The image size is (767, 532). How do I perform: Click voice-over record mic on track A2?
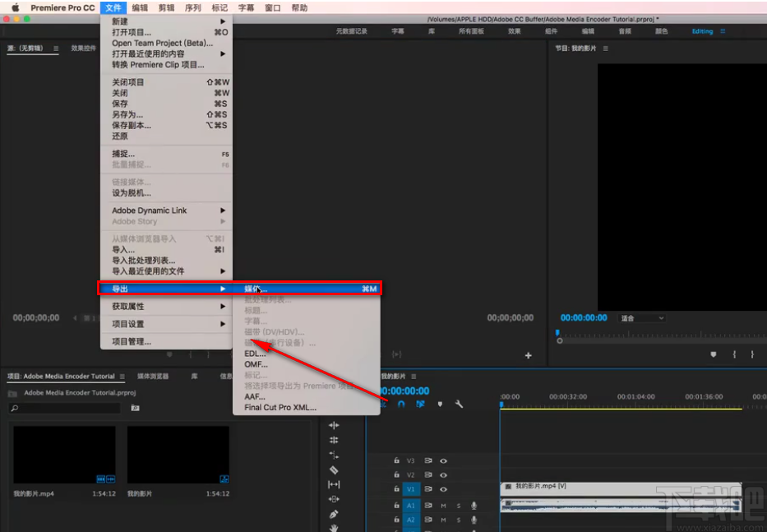(x=474, y=520)
